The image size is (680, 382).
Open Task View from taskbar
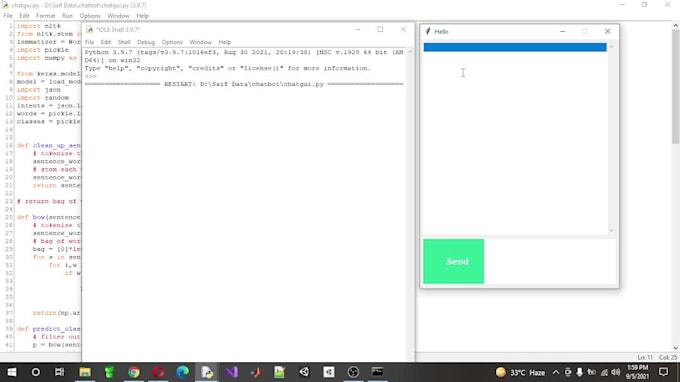coord(59,372)
